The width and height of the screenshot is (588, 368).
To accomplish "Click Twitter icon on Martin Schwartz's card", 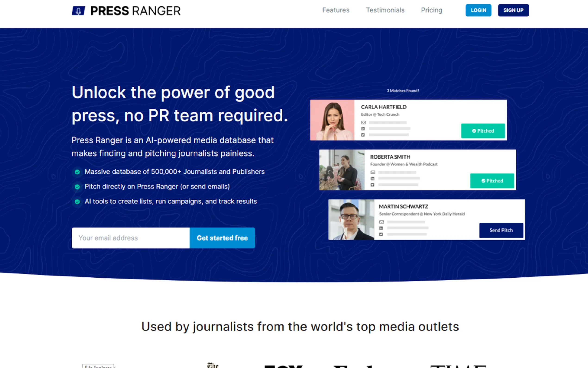I will 381,234.
